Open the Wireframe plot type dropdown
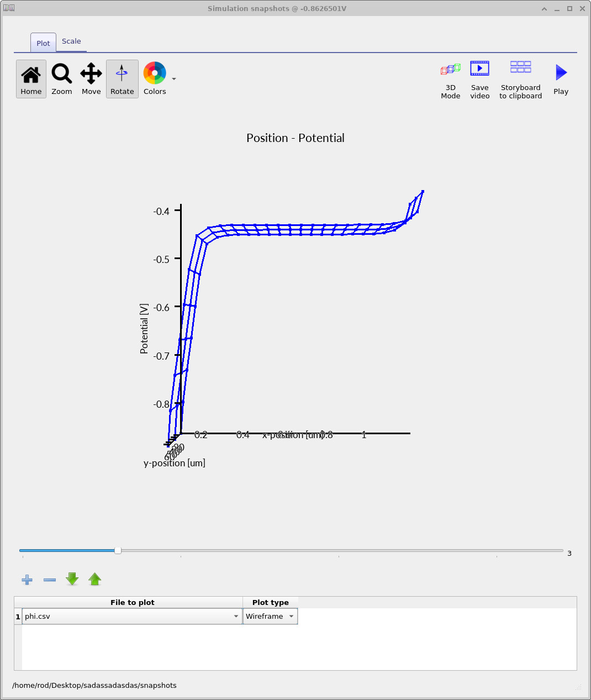The image size is (591, 700). (x=291, y=616)
